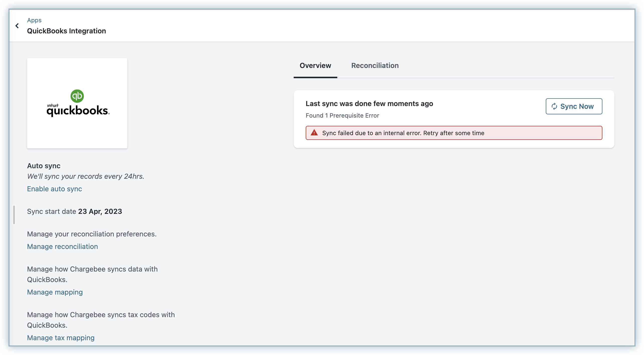This screenshot has width=644, height=355.
Task: Open Manage reconciliation link
Action: click(x=62, y=246)
